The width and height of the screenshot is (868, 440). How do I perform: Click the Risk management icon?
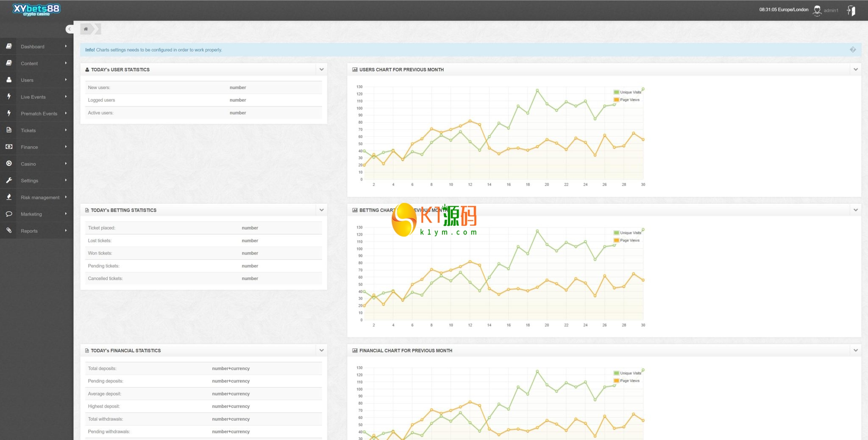click(x=9, y=196)
